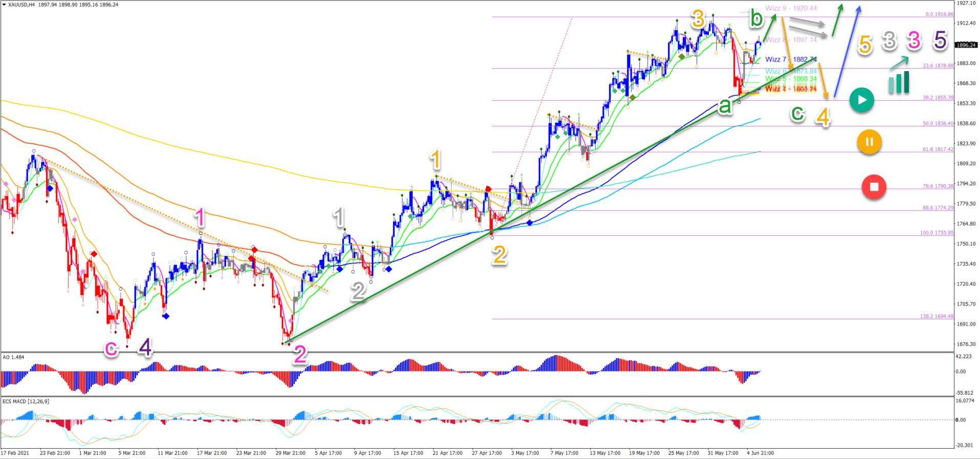The width and height of the screenshot is (980, 459).
Task: Click the 4 Jun 21:00 date on time axis
Action: coord(760,453)
